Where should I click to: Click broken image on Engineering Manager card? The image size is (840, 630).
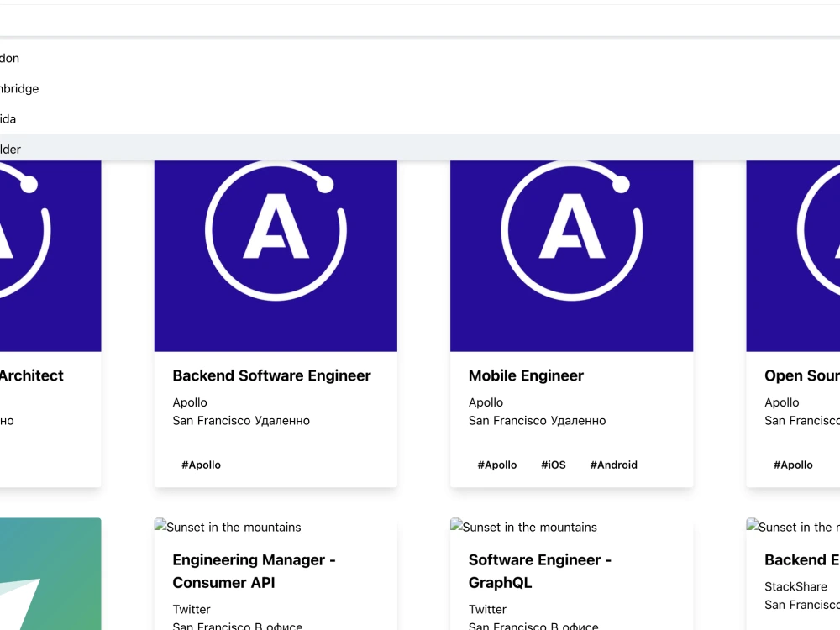[228, 528]
